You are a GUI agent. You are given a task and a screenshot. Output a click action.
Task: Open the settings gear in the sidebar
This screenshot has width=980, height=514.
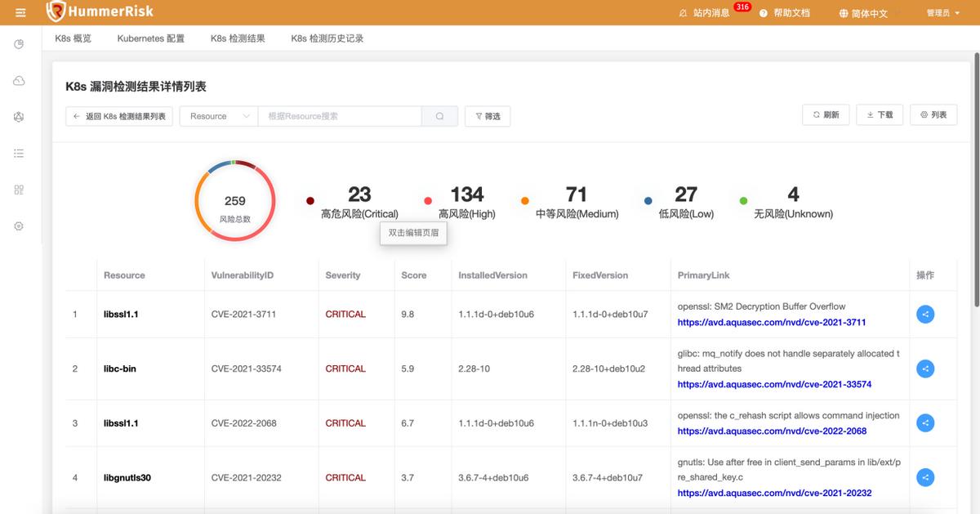click(x=18, y=226)
